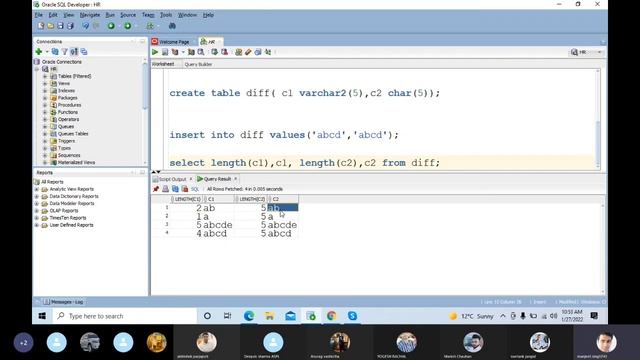Expand the Indexes tree node

tap(45, 91)
